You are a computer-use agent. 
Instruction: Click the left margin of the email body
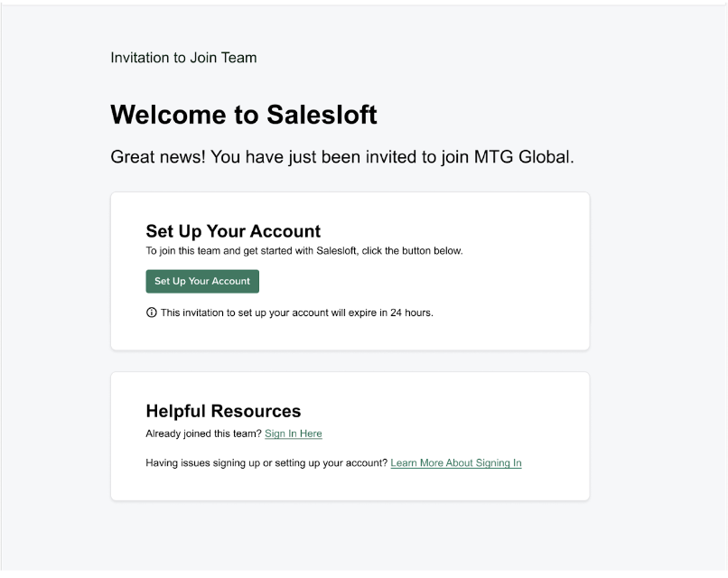coord(54,271)
